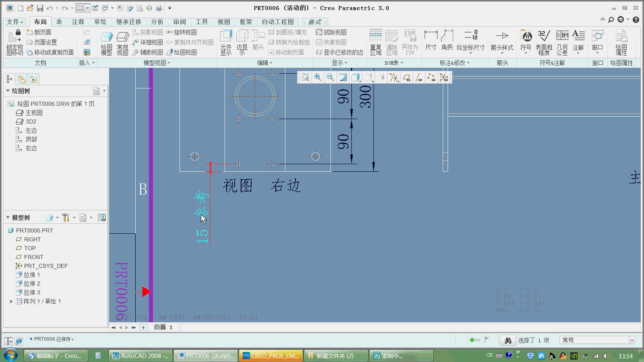Click the Component Display (元件显示) icon
This screenshot has width=644, height=362.
coord(226,42)
